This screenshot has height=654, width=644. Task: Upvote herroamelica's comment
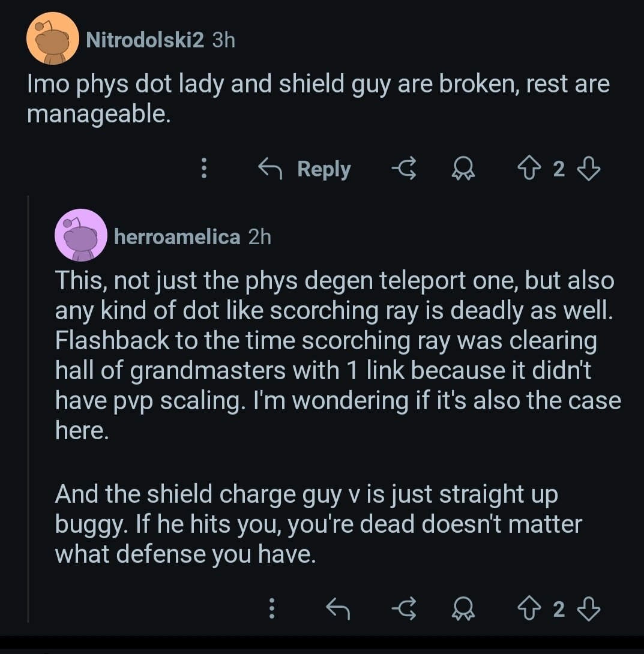click(x=529, y=608)
